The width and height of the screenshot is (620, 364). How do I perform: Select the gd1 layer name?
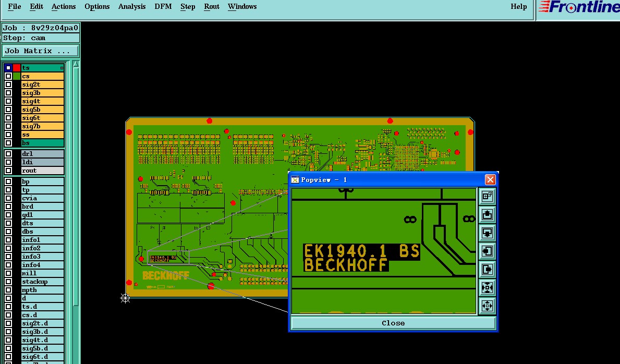(x=43, y=215)
